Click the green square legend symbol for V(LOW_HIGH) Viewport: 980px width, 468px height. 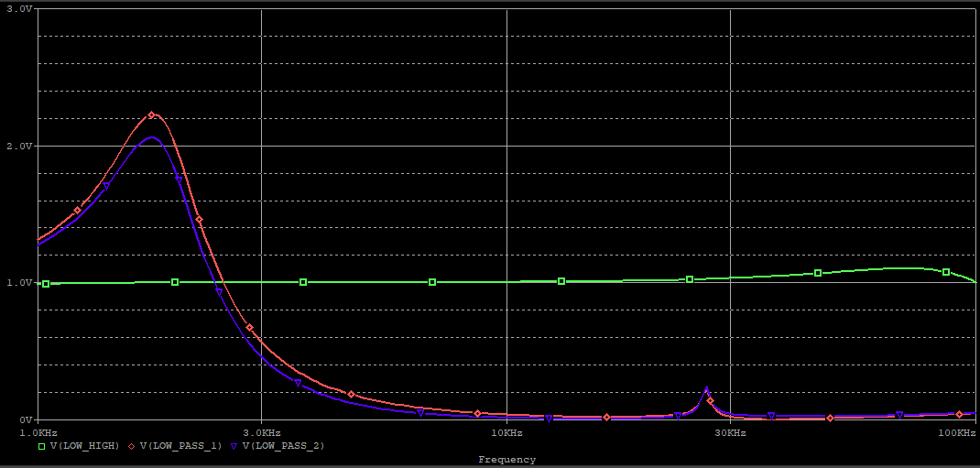click(x=42, y=446)
